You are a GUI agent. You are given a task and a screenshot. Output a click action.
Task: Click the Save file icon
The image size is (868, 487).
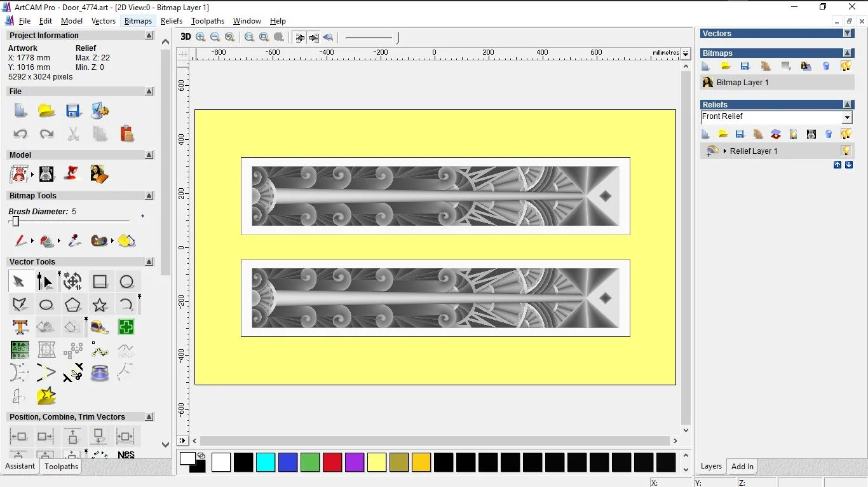point(73,111)
